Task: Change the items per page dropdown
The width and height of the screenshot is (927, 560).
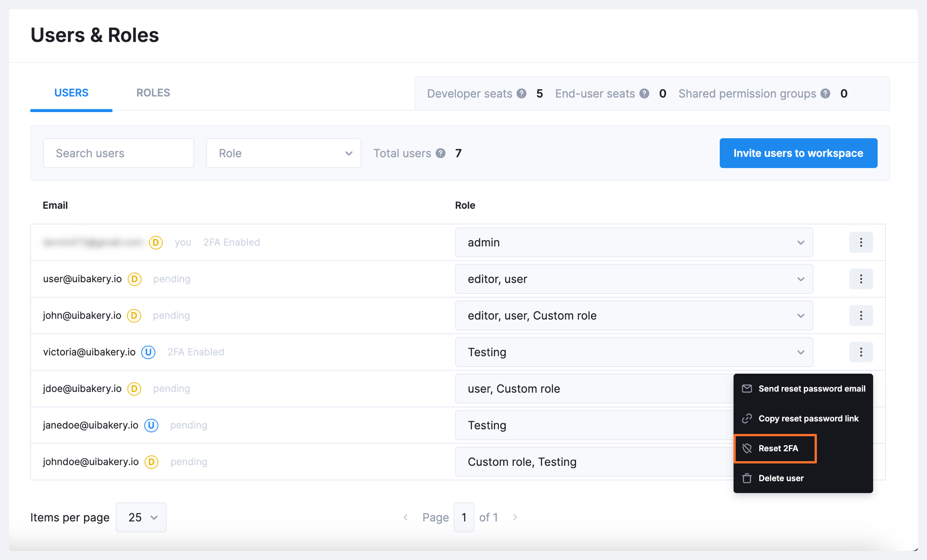Action: tap(141, 517)
